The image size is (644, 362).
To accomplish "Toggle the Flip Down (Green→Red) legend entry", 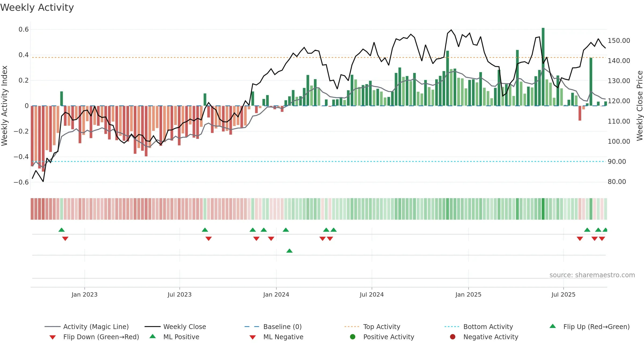I will (x=94, y=337).
